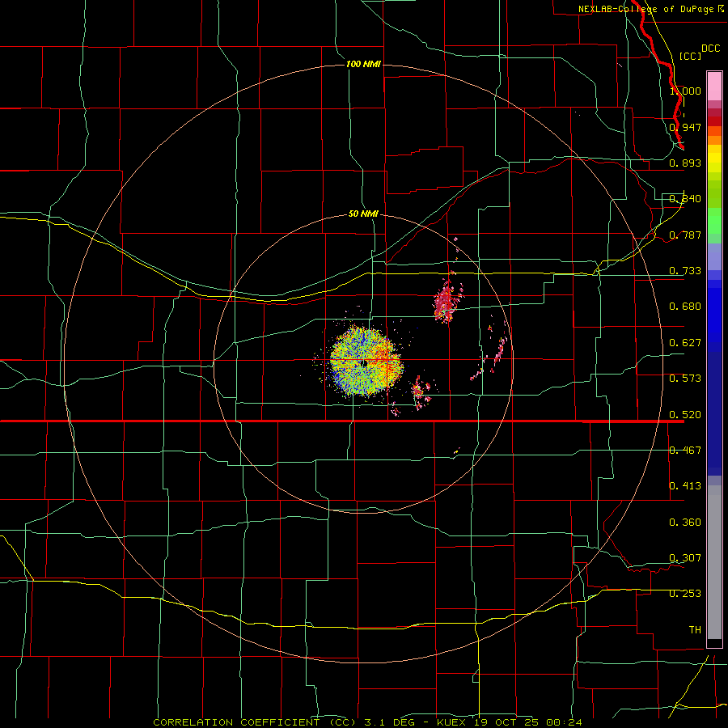The height and width of the screenshot is (728, 728).
Task: Click the '50 NMI' range ring label
Action: [x=363, y=214]
